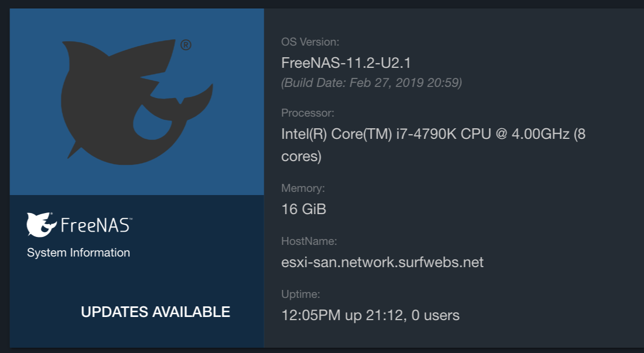This screenshot has width=644, height=353.
Task: Click the small FreeNAS shark icon
Action: point(41,224)
